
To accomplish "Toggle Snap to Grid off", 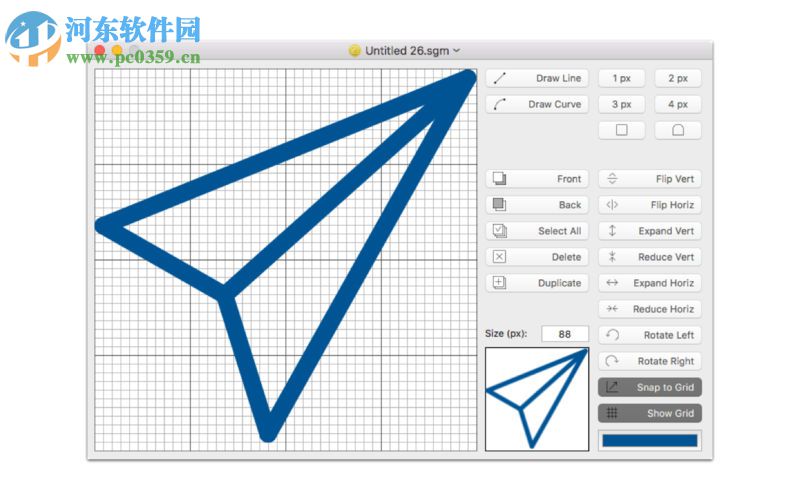I will pyautogui.click(x=649, y=387).
